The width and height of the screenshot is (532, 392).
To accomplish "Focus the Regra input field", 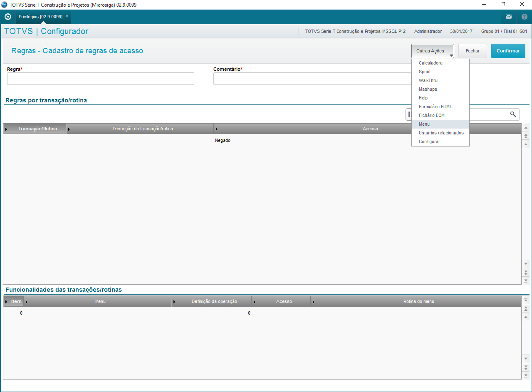I will [101, 79].
